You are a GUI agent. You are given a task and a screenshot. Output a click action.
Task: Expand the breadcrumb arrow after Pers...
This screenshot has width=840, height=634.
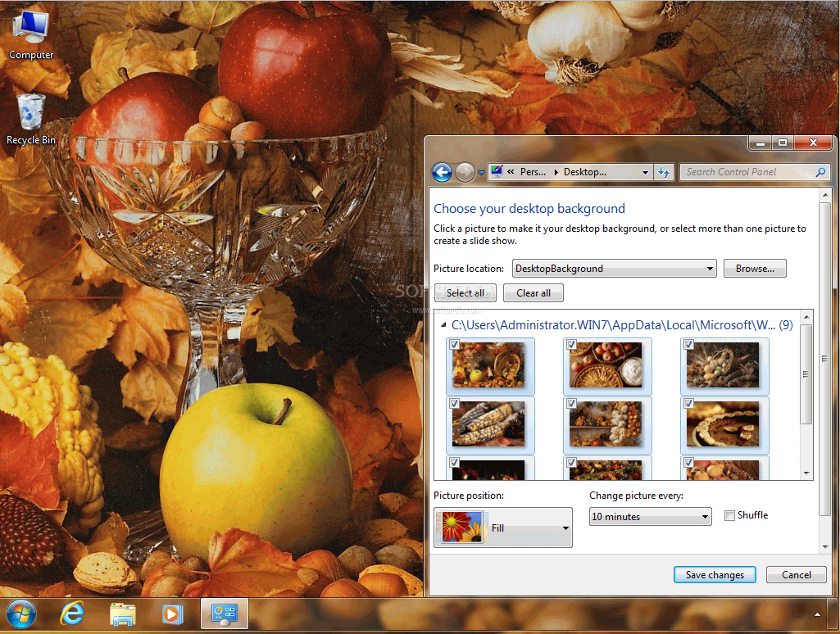556,172
